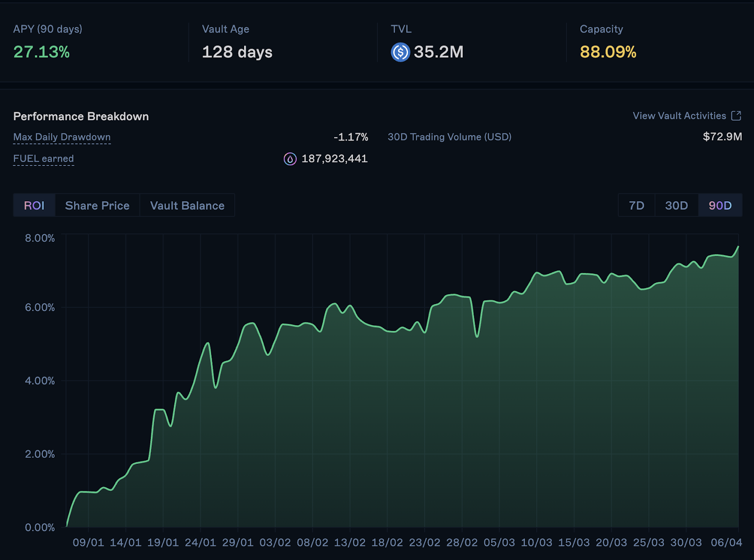Open the View Vault Activities link

click(x=679, y=116)
